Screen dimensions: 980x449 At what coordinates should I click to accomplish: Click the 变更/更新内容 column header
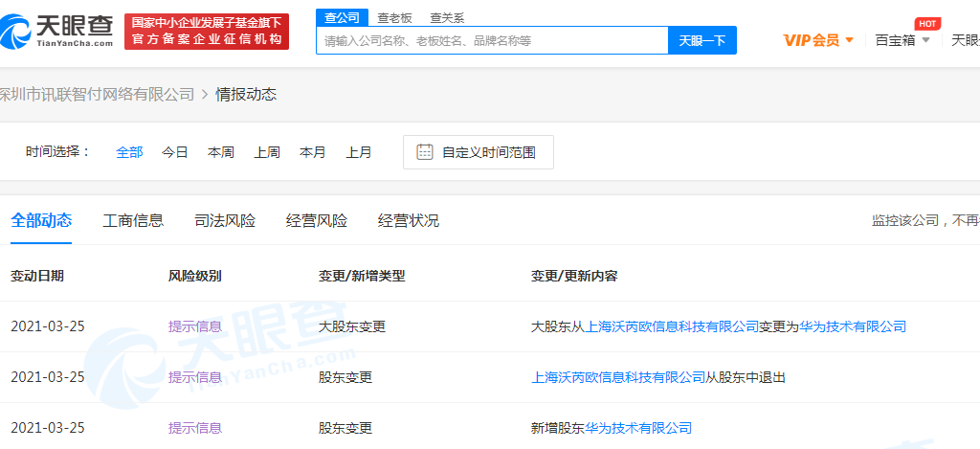[574, 276]
